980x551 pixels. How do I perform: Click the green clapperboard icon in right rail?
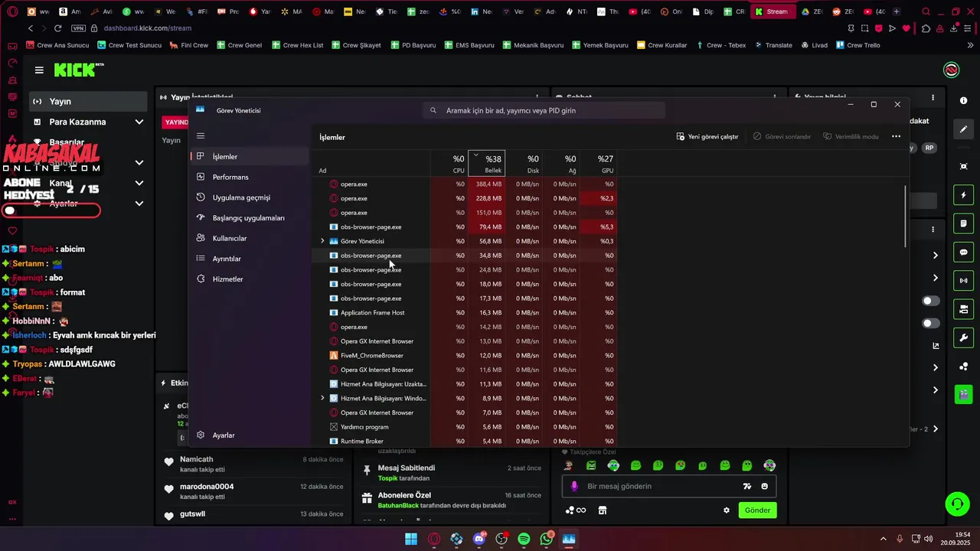[x=963, y=395]
